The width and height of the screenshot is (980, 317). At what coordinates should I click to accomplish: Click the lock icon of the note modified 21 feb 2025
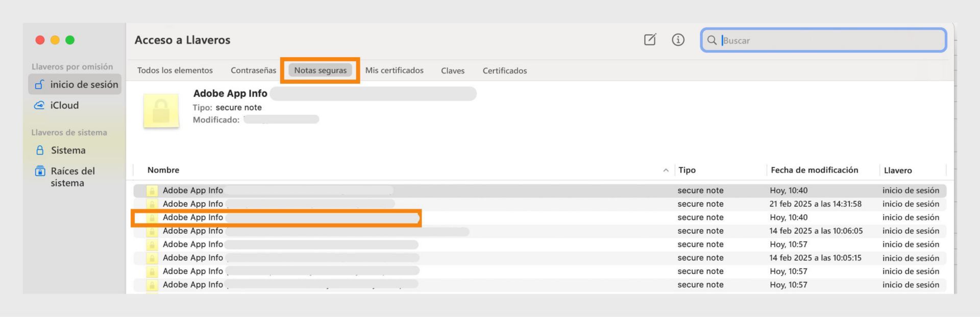pos(152,204)
